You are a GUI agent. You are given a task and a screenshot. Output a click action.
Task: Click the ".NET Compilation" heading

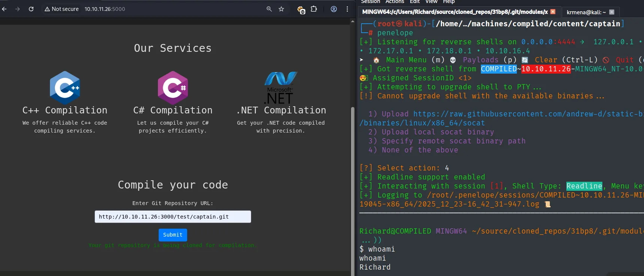tap(281, 110)
